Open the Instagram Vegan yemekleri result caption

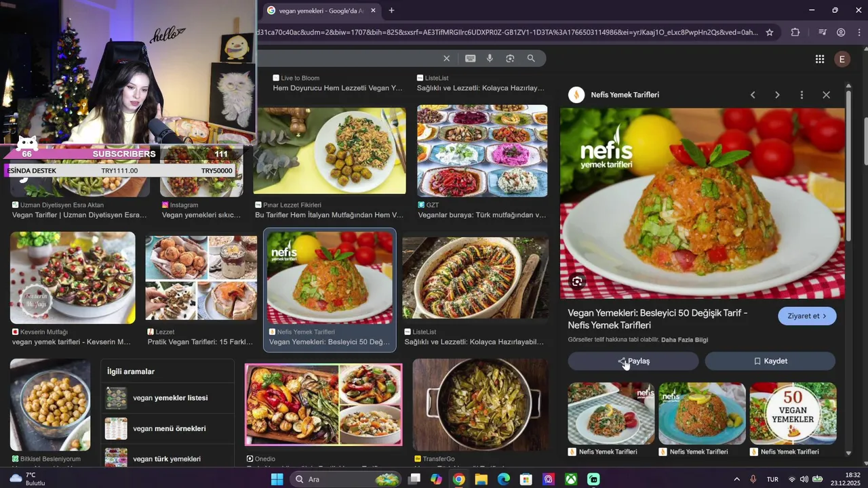(x=201, y=215)
